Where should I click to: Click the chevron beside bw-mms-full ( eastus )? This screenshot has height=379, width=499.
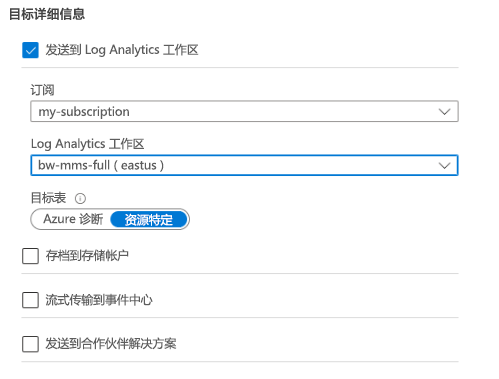pyautogui.click(x=444, y=166)
